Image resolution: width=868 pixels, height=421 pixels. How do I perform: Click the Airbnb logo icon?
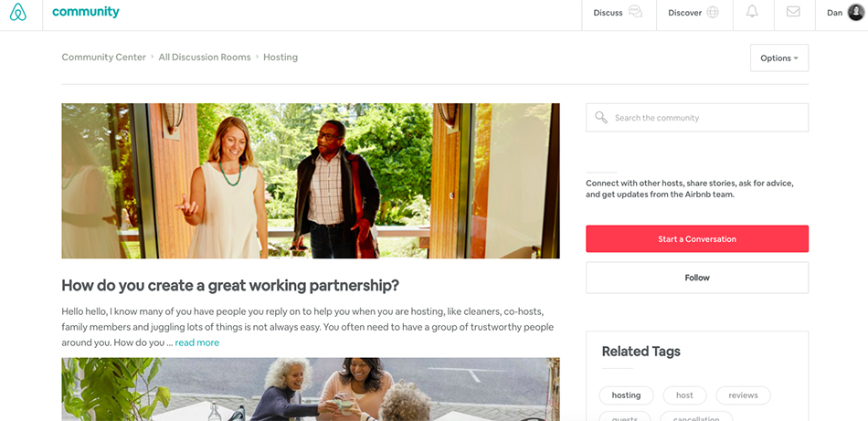point(18,12)
